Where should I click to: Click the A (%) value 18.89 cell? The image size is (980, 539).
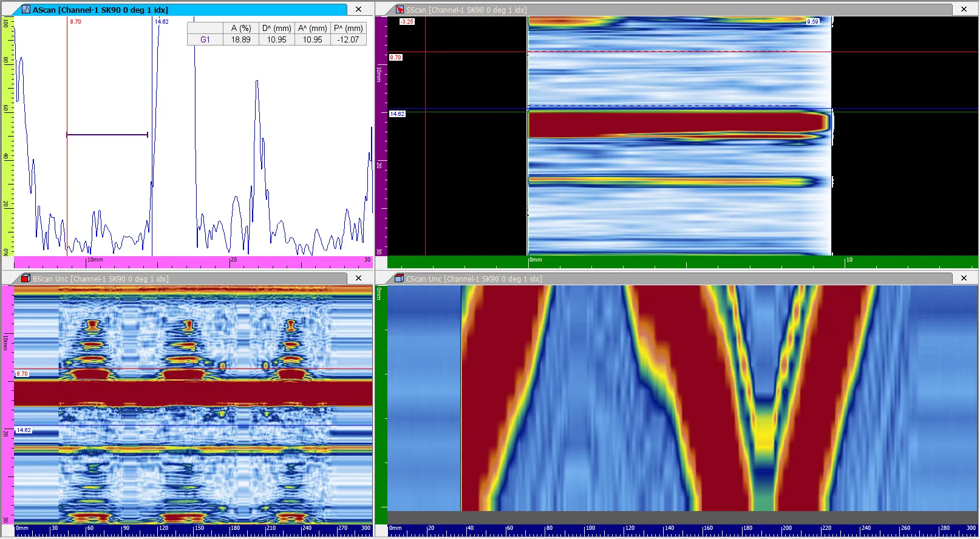(x=241, y=39)
